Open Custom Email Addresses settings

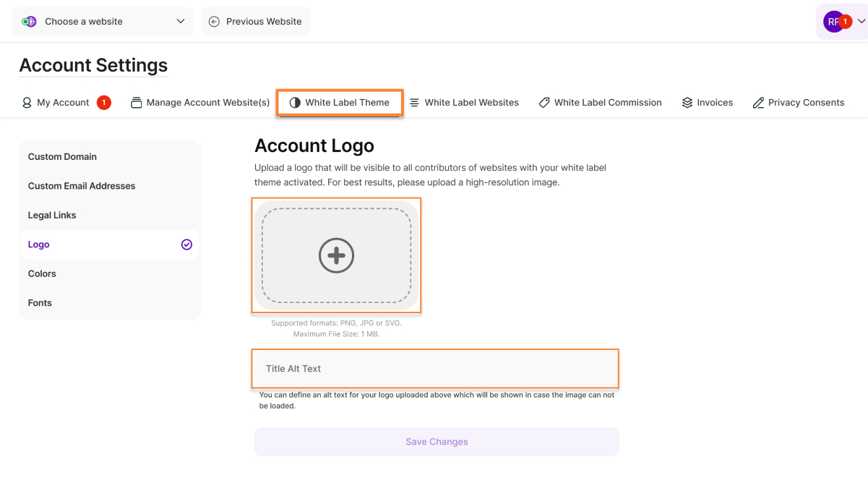coord(82,186)
